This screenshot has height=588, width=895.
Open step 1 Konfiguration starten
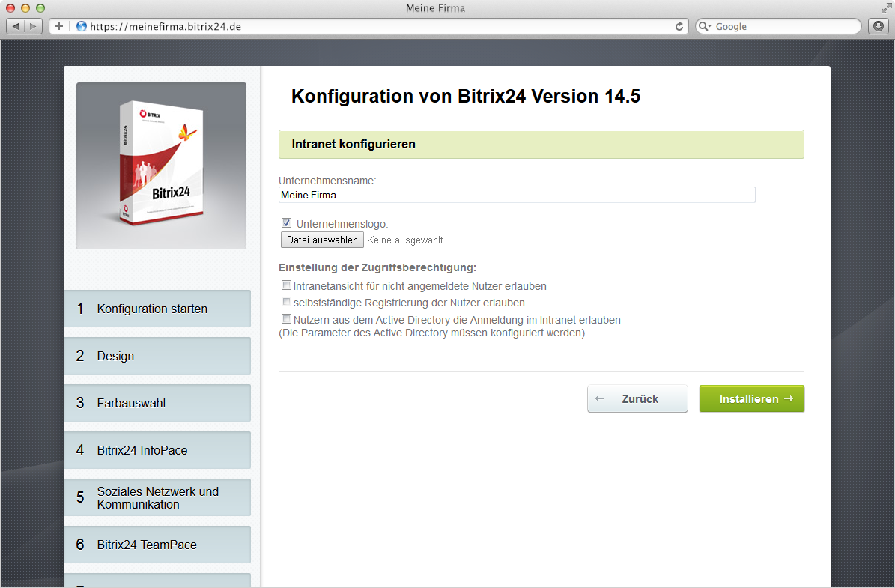coord(157,309)
